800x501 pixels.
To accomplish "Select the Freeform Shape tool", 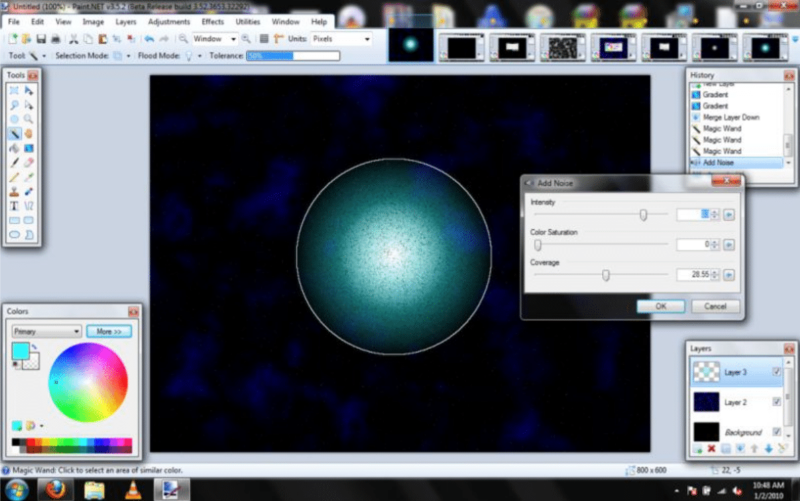I will click(x=29, y=235).
